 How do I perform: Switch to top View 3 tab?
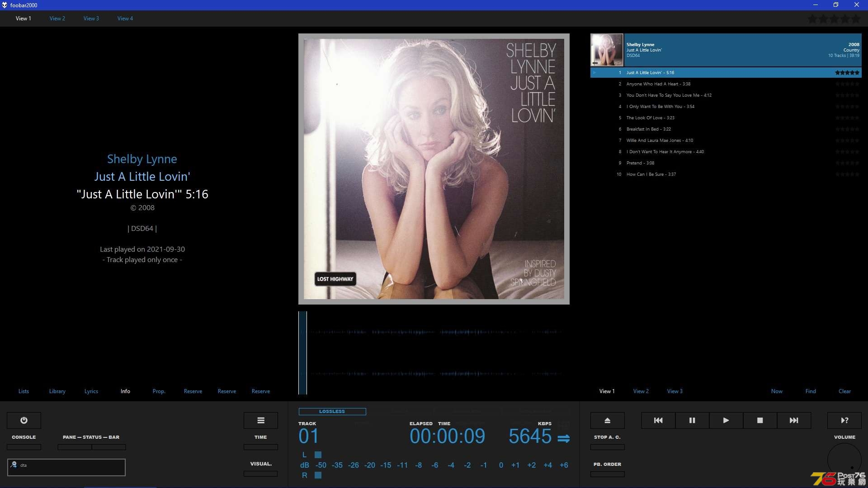[91, 19]
